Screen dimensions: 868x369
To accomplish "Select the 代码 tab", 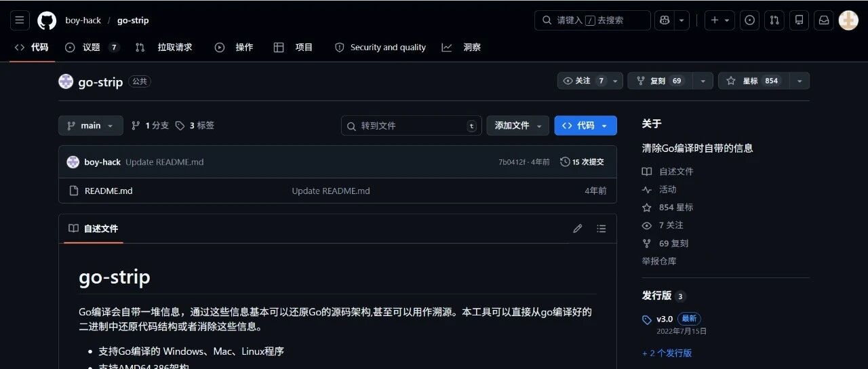I will (x=32, y=47).
